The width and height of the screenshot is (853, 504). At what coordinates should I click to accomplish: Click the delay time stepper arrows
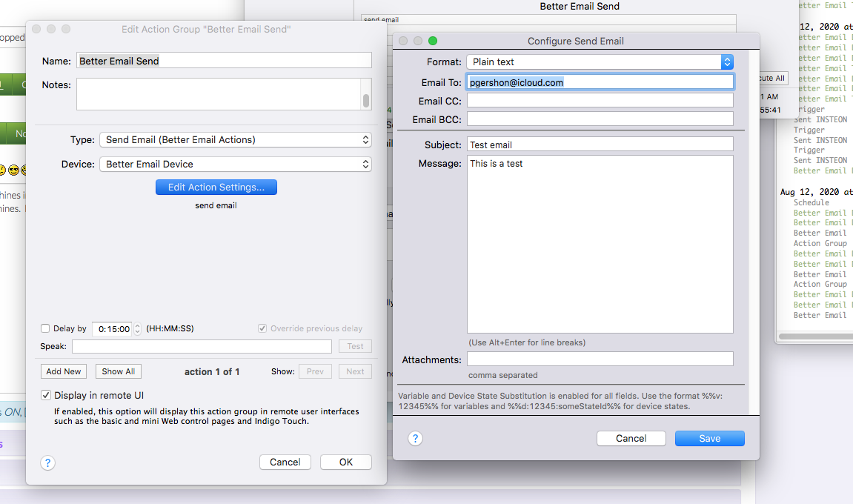coord(138,329)
